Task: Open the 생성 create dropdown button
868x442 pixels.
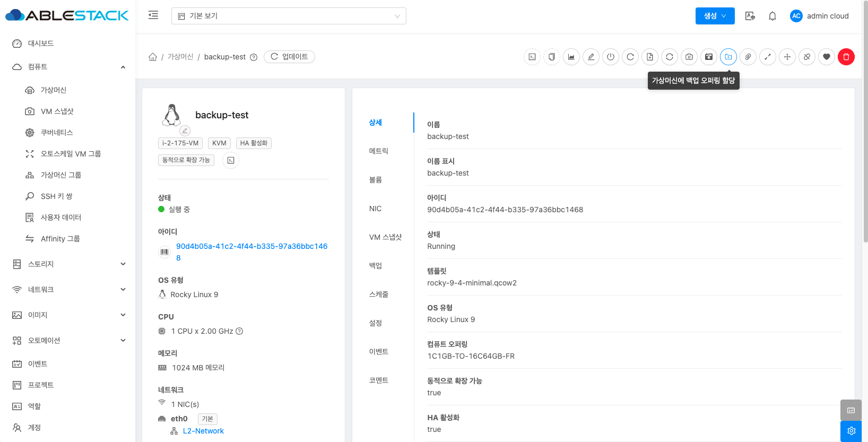Action: [715, 16]
